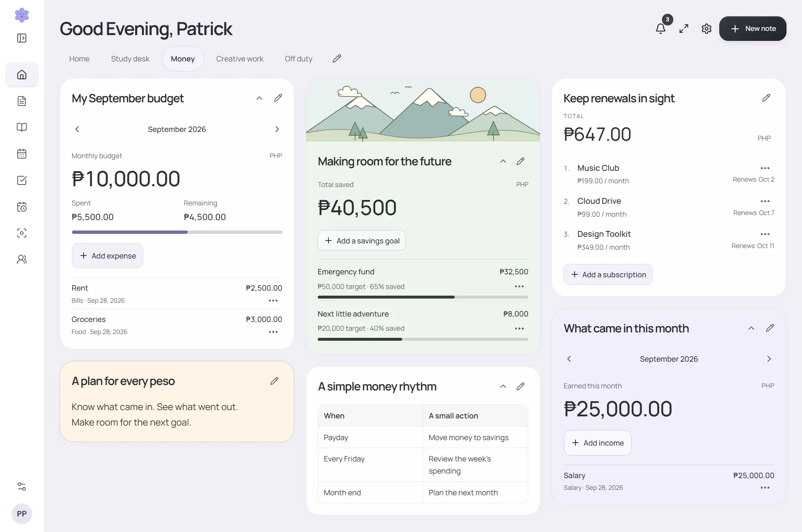The height and width of the screenshot is (532, 802).
Task: Edit the Making room for the future card
Action: pos(520,161)
